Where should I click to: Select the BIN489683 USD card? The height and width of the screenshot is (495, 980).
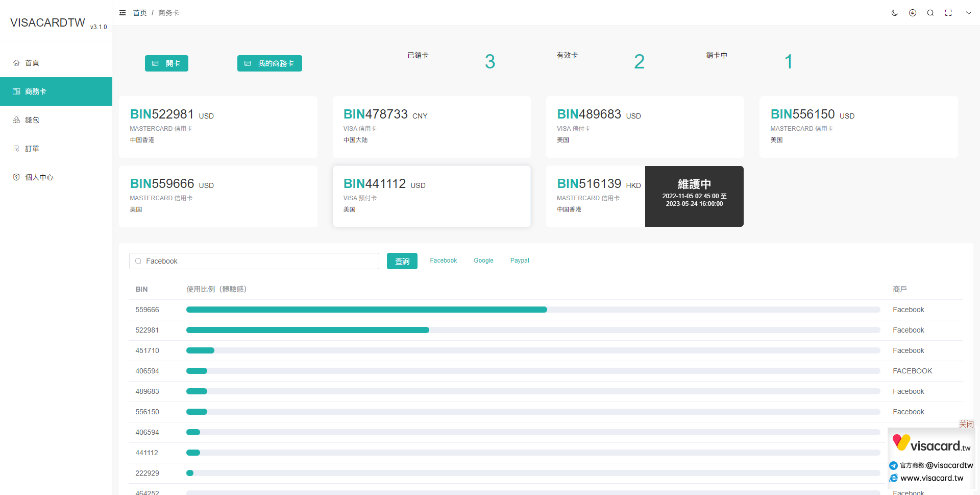click(645, 127)
